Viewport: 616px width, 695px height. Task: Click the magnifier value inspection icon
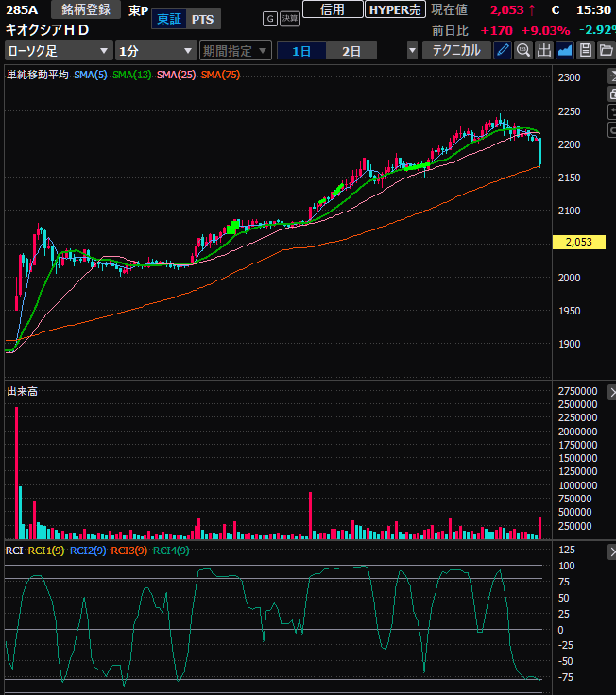pyautogui.click(x=523, y=51)
